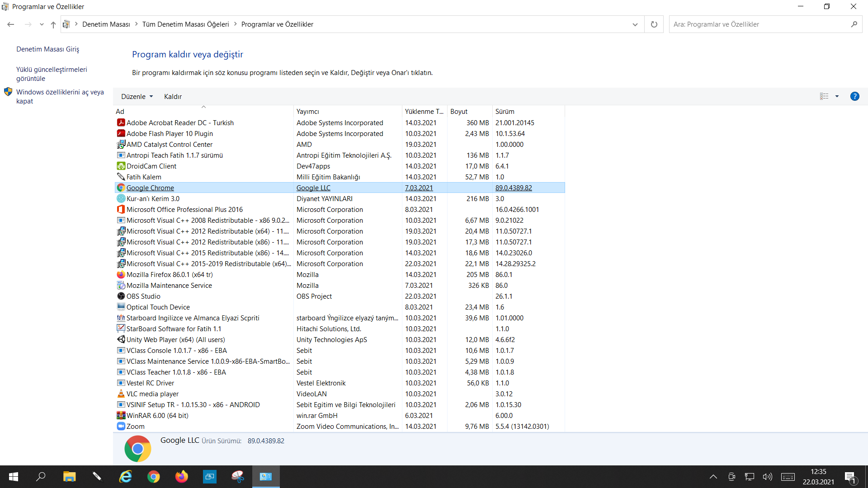Select Vestel RC Driver entry
868x488 pixels.
(x=340, y=383)
